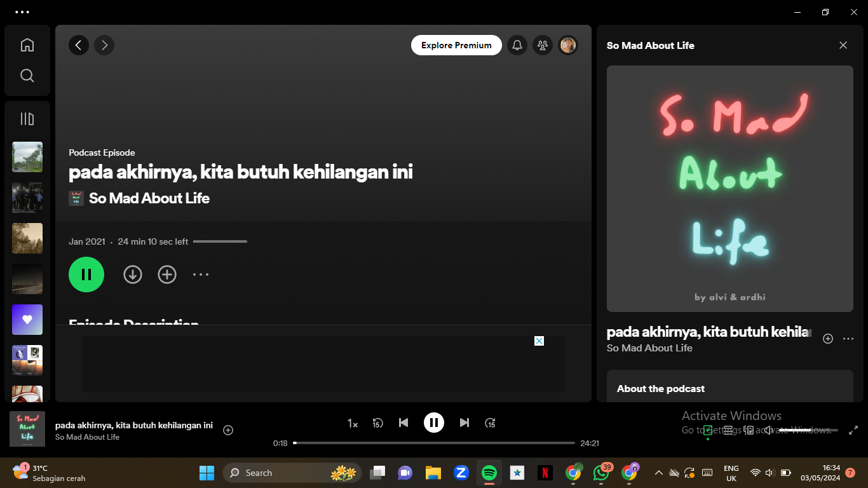Open Netflix from the taskbar
This screenshot has height=488, width=868.
click(x=545, y=473)
